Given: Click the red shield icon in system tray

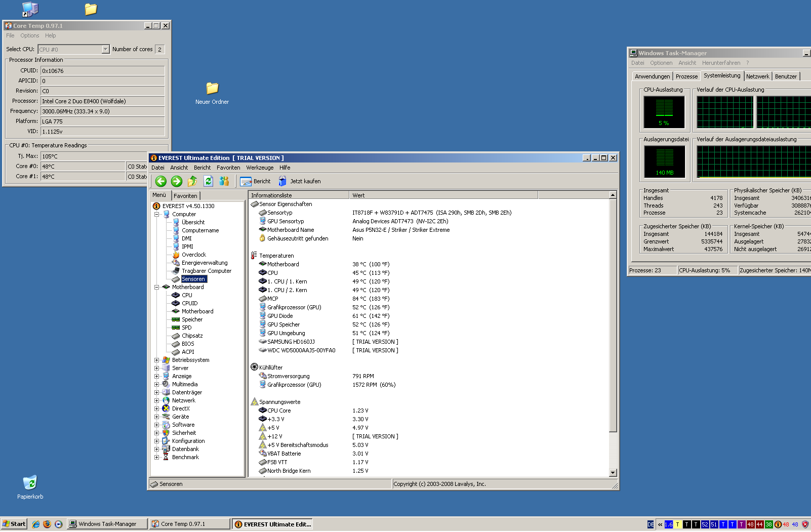Looking at the screenshot, I should (x=805, y=524).
